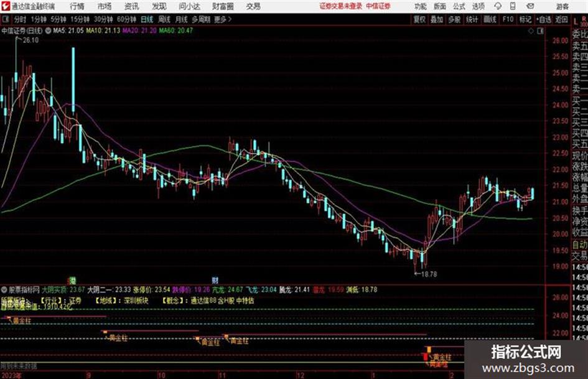Click the 证券交易未登录 login link
This screenshot has width=588, height=379.
(x=341, y=6)
